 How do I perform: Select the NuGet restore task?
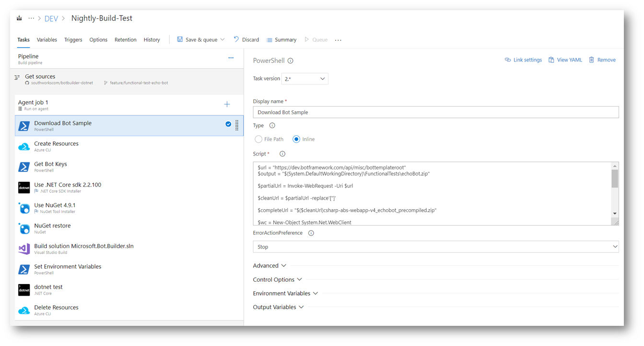tap(129, 228)
